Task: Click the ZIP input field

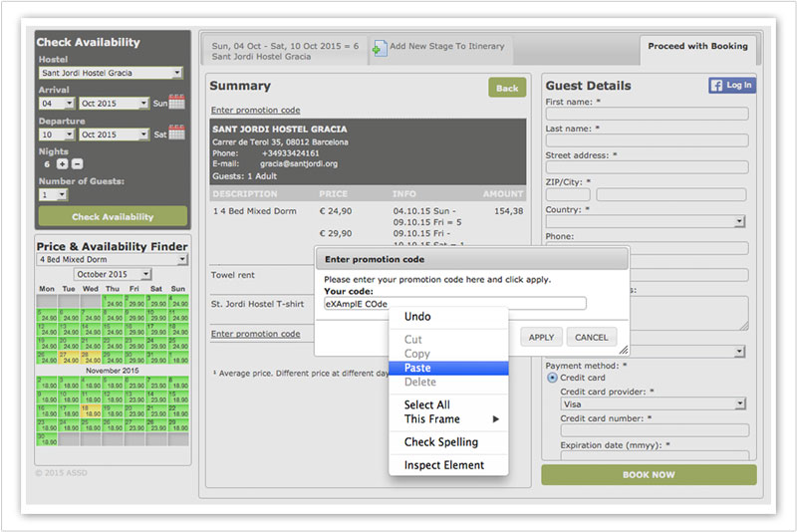Action: click(x=568, y=194)
